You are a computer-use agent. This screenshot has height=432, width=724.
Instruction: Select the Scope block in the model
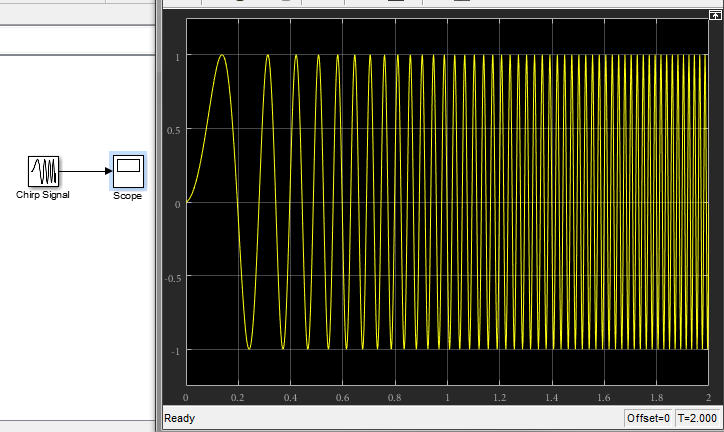(127, 171)
